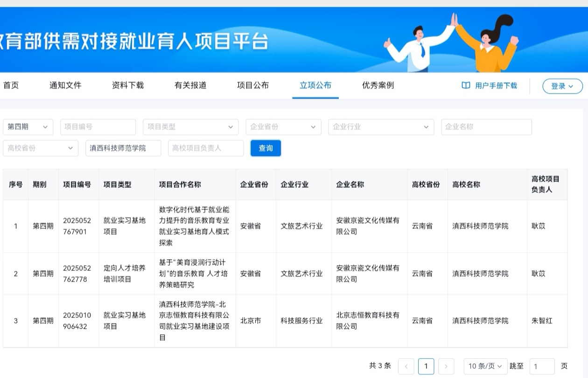Click the 查询 search button

pos(266,148)
